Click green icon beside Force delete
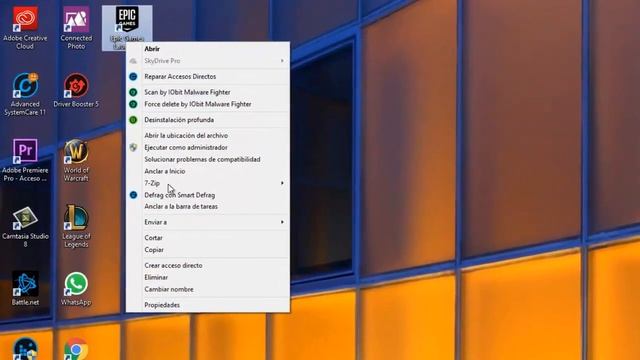 click(133, 104)
